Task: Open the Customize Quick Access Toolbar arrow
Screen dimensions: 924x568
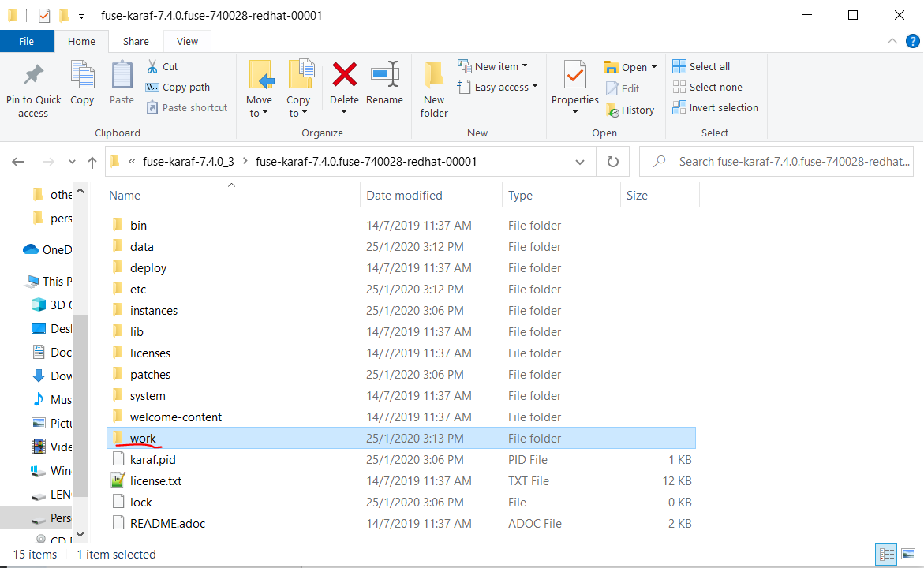Action: click(x=81, y=16)
